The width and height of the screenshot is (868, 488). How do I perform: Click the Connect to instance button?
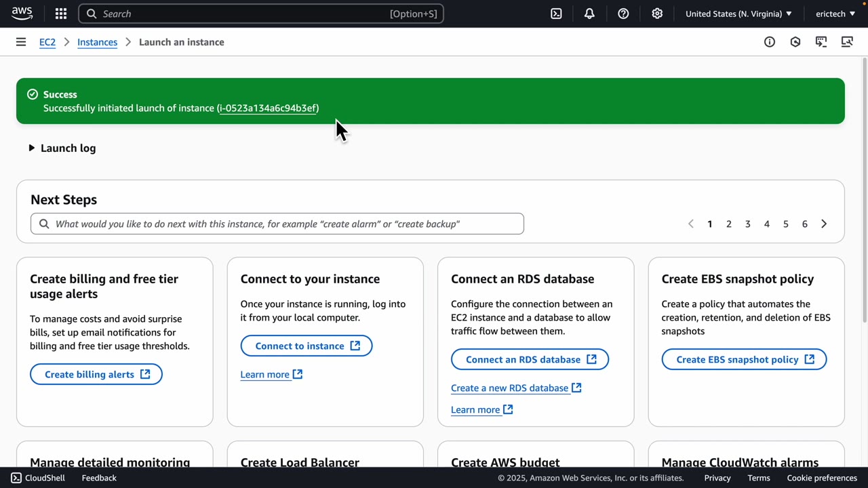point(307,346)
